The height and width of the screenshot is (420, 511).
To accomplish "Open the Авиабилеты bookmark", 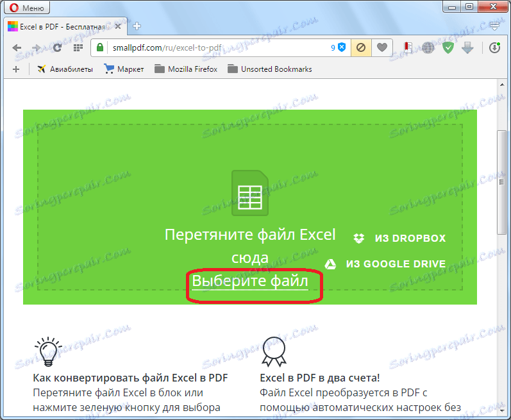I will click(65, 69).
